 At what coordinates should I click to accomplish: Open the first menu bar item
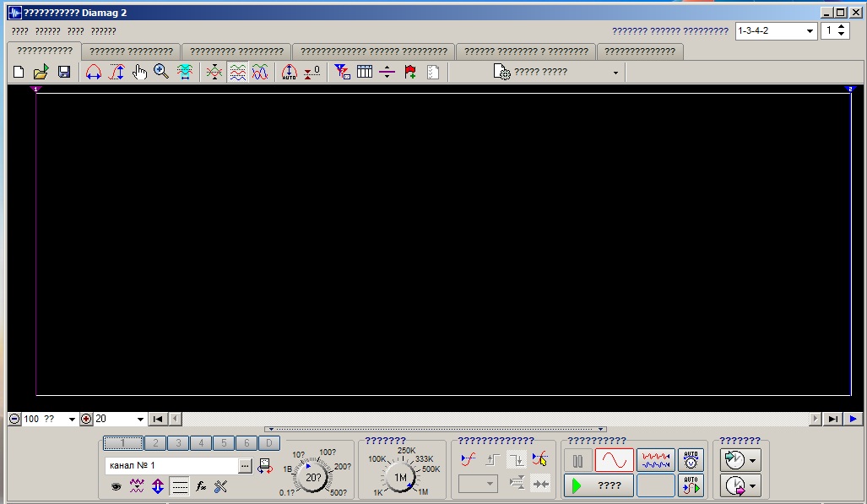[x=20, y=31]
